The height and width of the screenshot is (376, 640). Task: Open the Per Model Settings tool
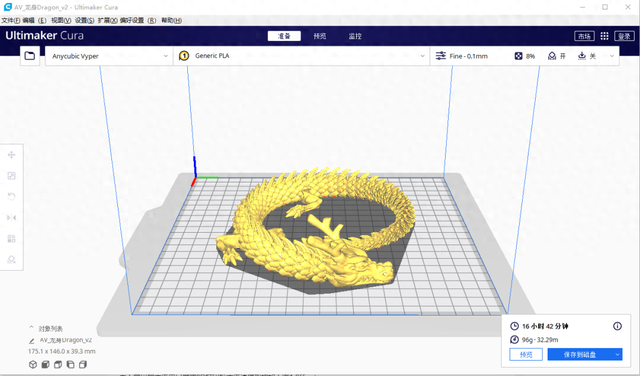pyautogui.click(x=11, y=239)
